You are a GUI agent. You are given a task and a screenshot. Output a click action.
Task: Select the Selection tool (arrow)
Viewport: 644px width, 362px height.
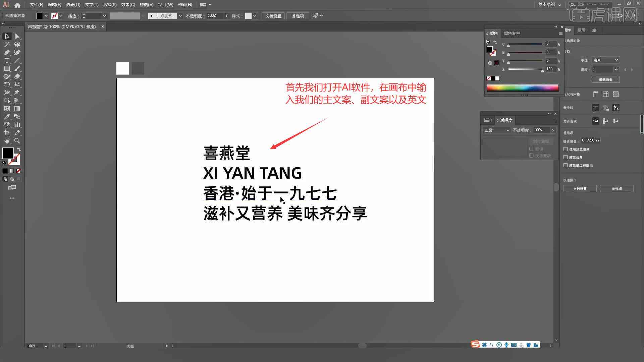(7, 36)
